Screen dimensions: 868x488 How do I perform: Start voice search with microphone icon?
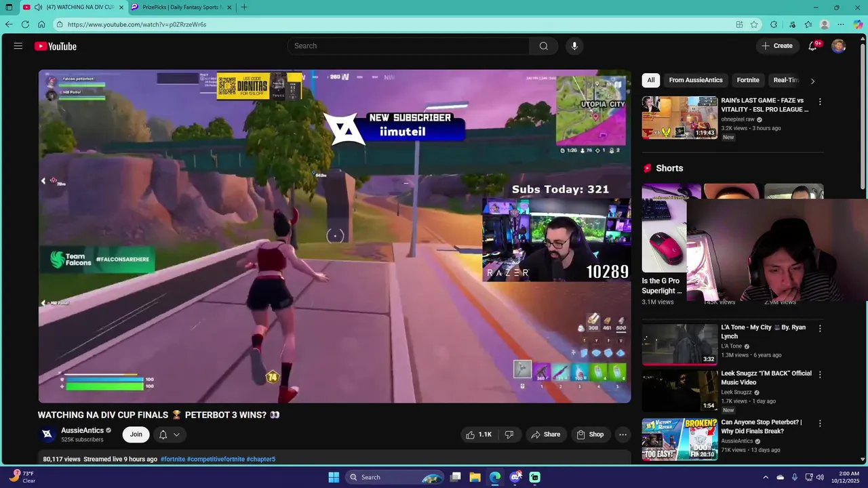pyautogui.click(x=574, y=46)
